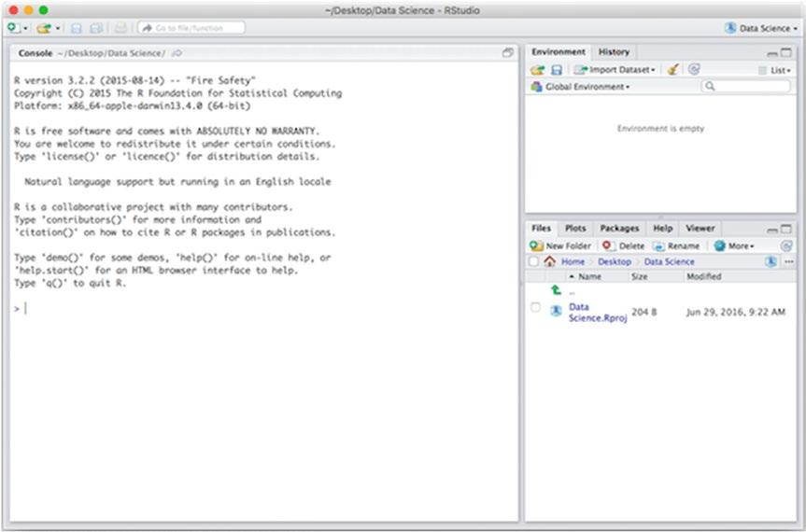Minimize the Environment pane
Viewport: 806px width, 532px height.
[772, 53]
